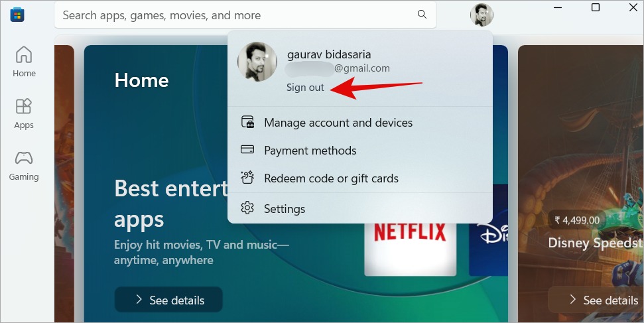Minimize the Microsoft Store window
Screen dimensions: 644x323
[x=558, y=7]
